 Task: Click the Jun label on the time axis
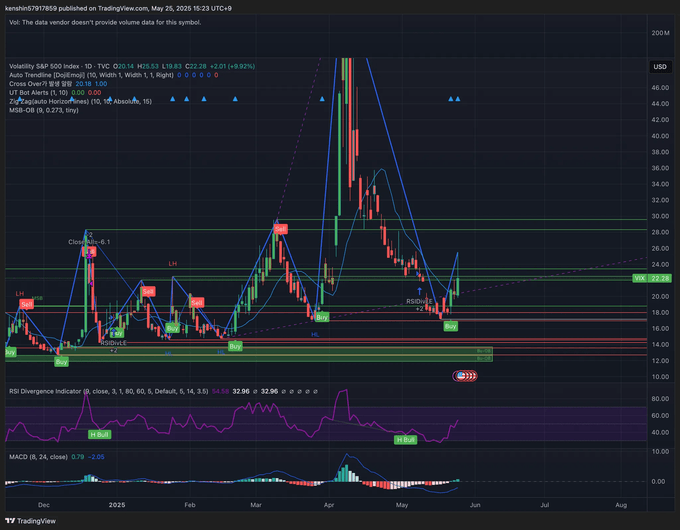point(475,505)
